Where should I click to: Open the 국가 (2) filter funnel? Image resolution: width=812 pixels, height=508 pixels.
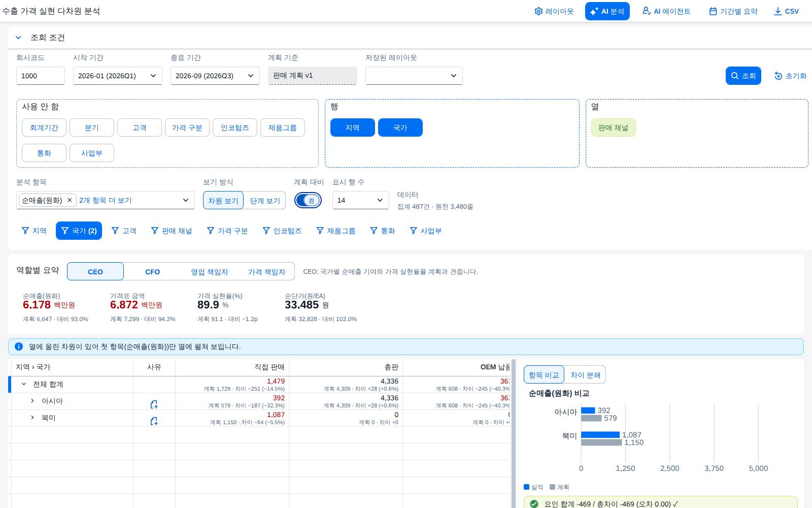79,231
